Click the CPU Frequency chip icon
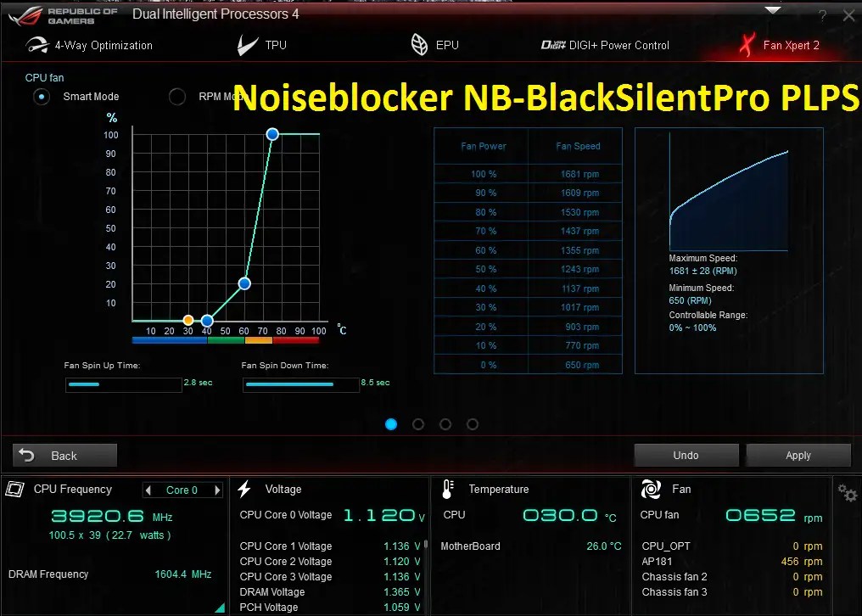 tap(14, 489)
